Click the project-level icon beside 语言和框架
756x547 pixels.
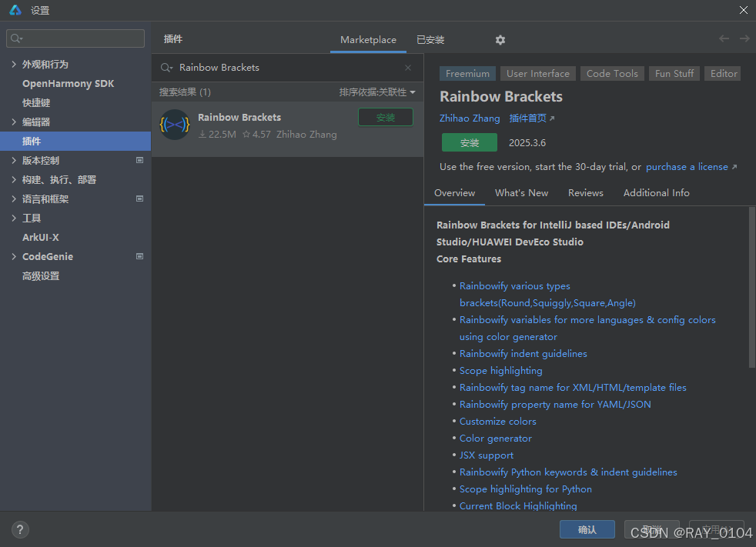point(140,198)
